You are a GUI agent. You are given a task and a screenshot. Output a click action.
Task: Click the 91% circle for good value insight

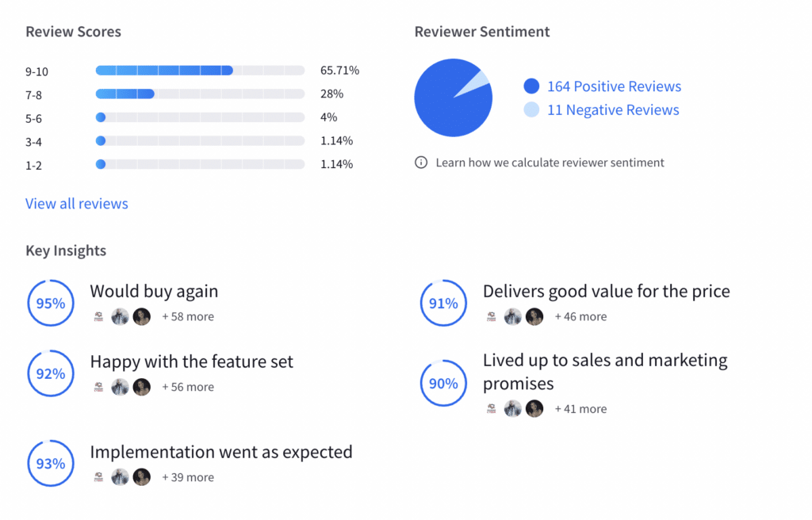click(x=443, y=303)
